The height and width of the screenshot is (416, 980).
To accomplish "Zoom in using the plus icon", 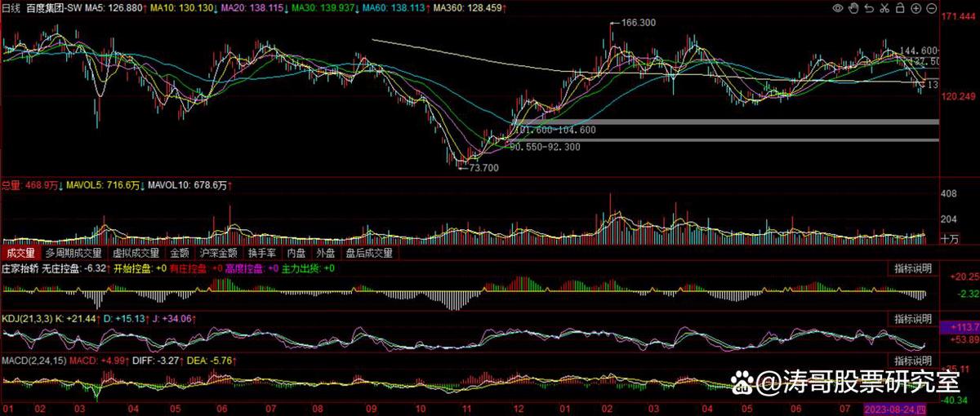I will (915, 8).
